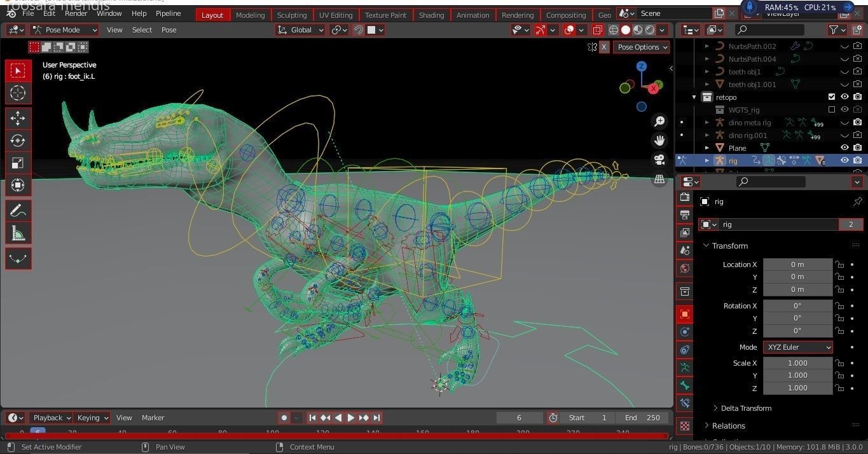Open Global transform orientation dropdown
868x454 pixels.
[301, 30]
